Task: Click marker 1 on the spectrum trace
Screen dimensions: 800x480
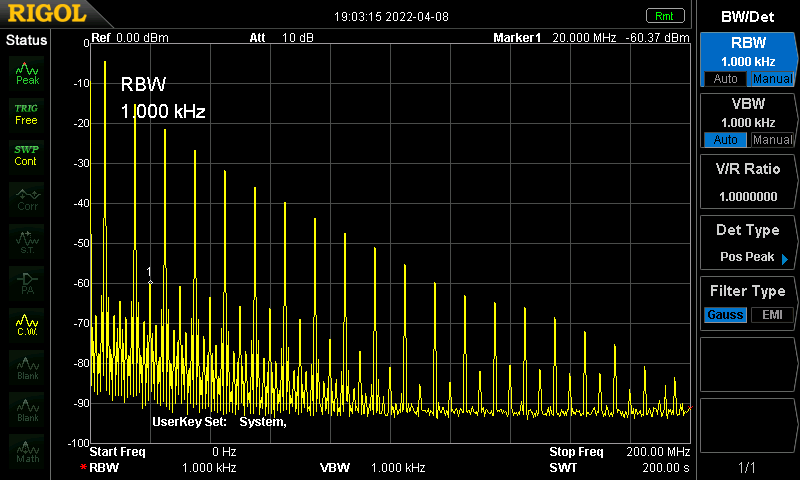Action: (x=150, y=282)
